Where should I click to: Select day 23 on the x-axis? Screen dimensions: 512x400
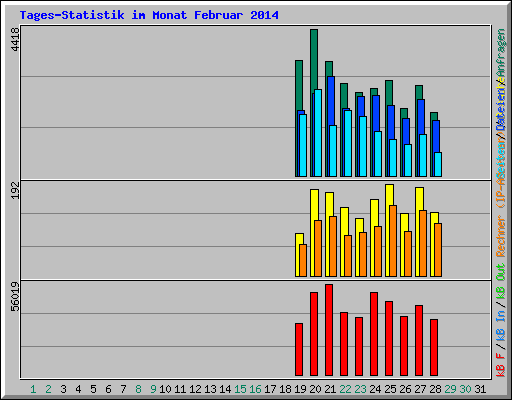coord(360,389)
